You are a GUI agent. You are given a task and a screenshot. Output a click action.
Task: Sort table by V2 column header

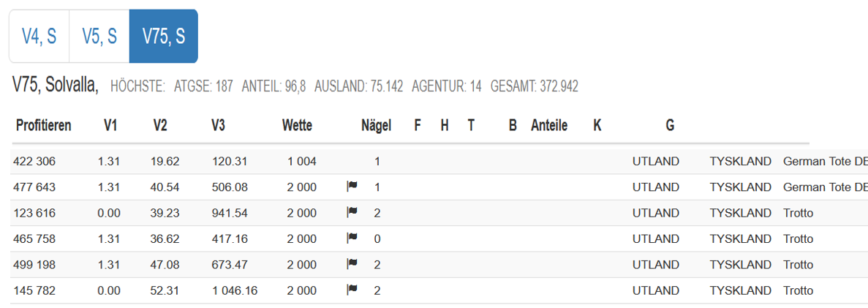(161, 126)
